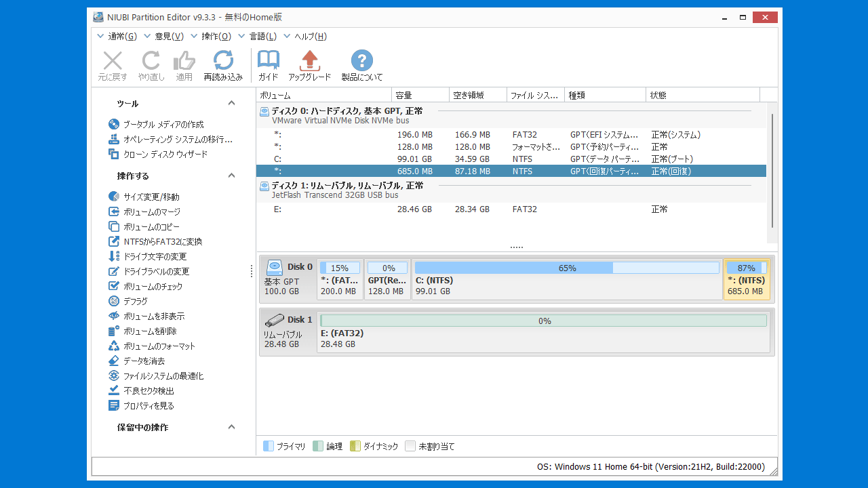Click the ボリュームのコピー icon

[114, 226]
